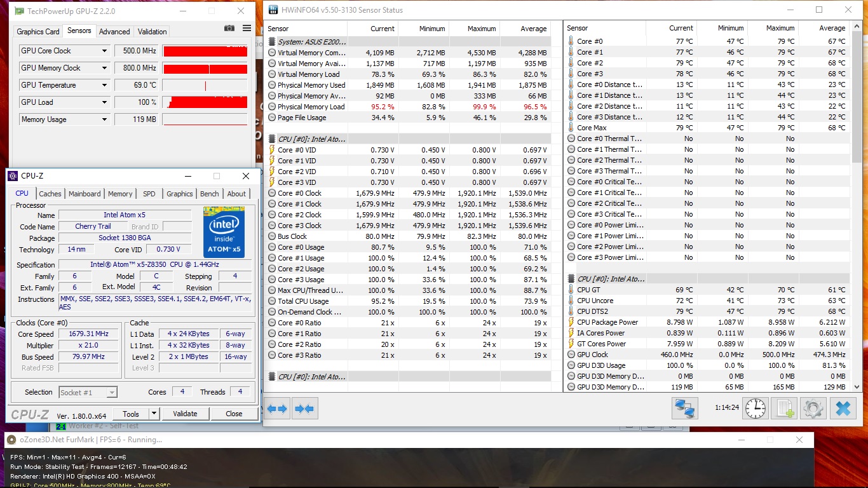The width and height of the screenshot is (868, 488).
Task: Click the 8.798 W package power value
Action: [680, 322]
